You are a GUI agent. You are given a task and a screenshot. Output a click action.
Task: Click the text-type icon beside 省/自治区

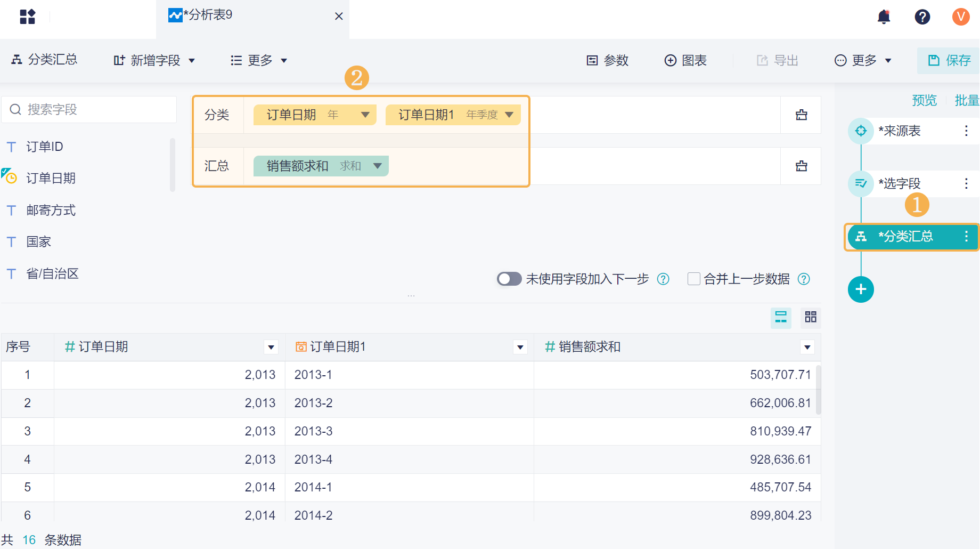[11, 274]
